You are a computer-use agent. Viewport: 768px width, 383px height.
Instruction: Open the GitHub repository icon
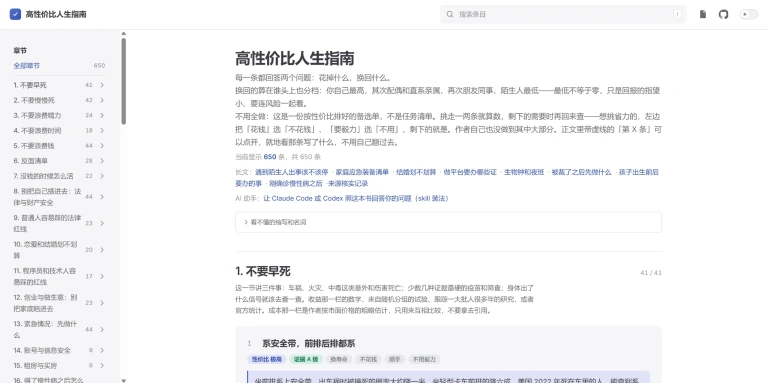[x=723, y=14]
